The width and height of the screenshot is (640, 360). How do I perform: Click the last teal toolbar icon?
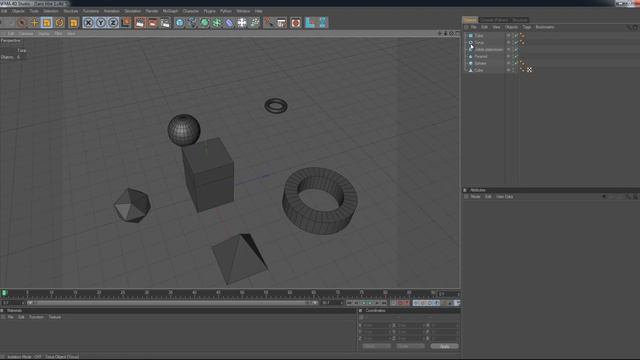tap(323, 23)
